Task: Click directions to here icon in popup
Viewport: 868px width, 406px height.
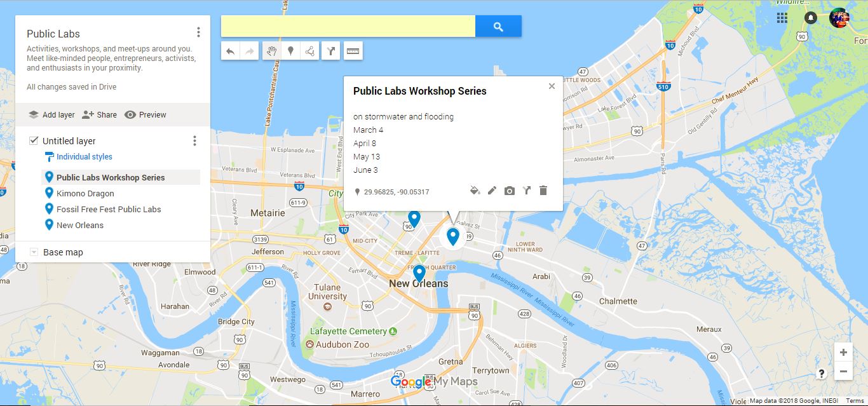Action: tap(527, 191)
